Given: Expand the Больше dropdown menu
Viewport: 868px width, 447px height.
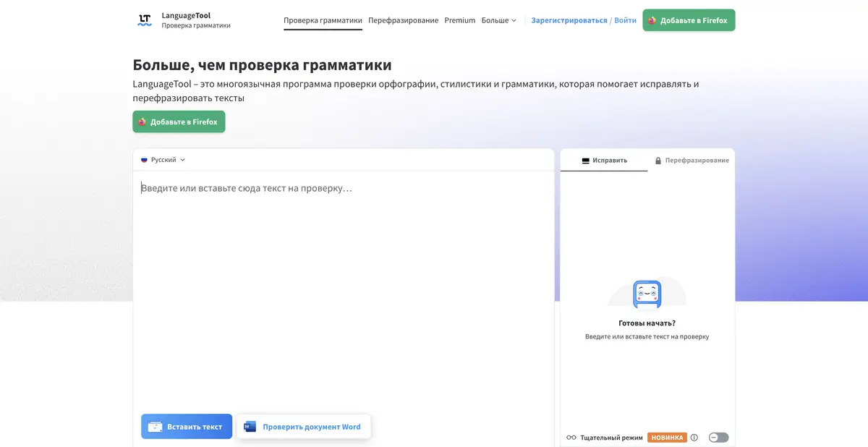Looking at the screenshot, I should tap(499, 20).
